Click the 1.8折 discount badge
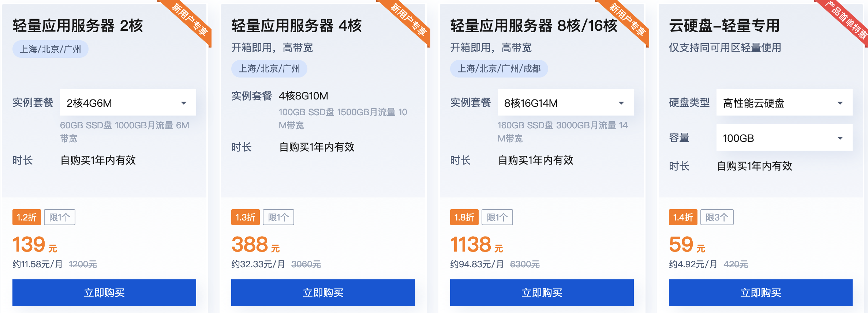The width and height of the screenshot is (868, 313). click(x=464, y=217)
